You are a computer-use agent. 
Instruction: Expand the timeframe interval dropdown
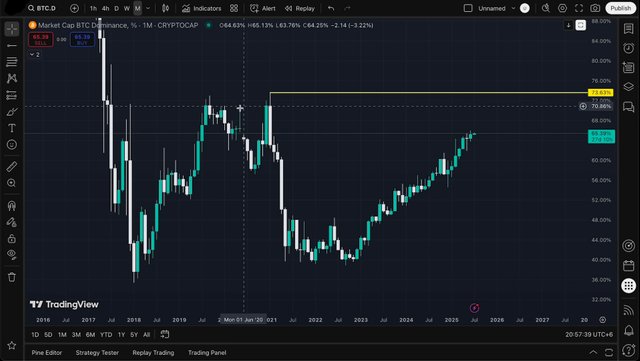pyautogui.click(x=148, y=8)
